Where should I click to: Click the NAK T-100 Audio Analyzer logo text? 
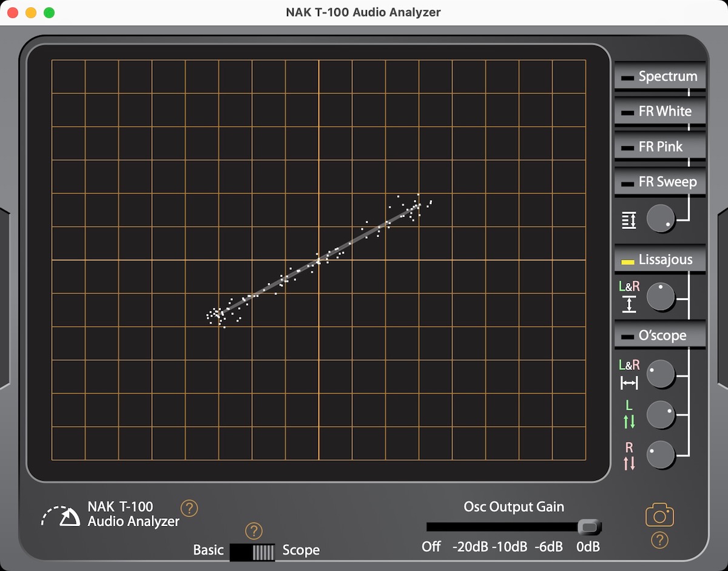coord(133,514)
